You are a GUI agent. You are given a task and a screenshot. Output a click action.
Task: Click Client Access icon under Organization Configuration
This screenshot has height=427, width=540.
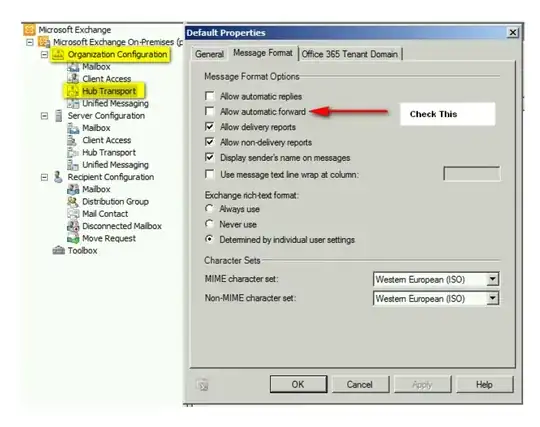coord(73,79)
